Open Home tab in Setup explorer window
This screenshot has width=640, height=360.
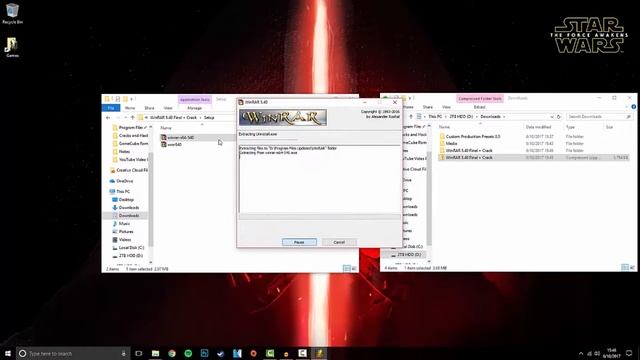click(130, 108)
